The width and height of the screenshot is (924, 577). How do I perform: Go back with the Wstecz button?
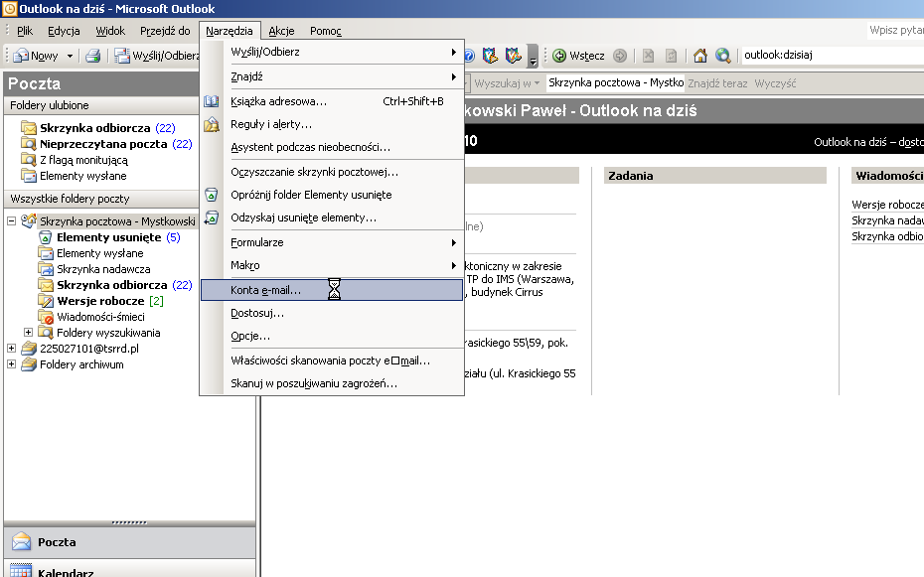(578, 56)
